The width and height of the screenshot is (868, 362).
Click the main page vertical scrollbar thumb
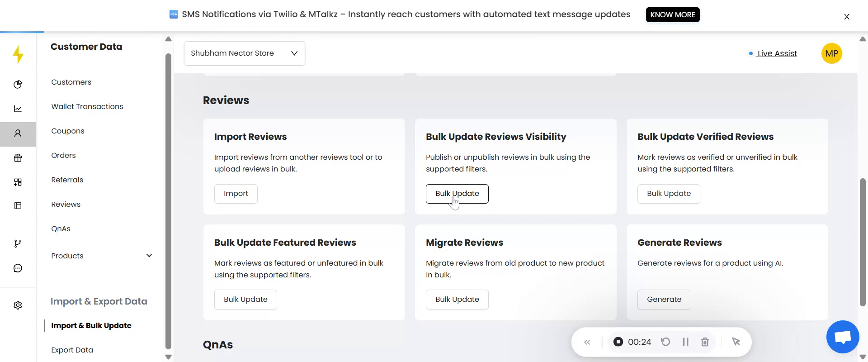863,242
